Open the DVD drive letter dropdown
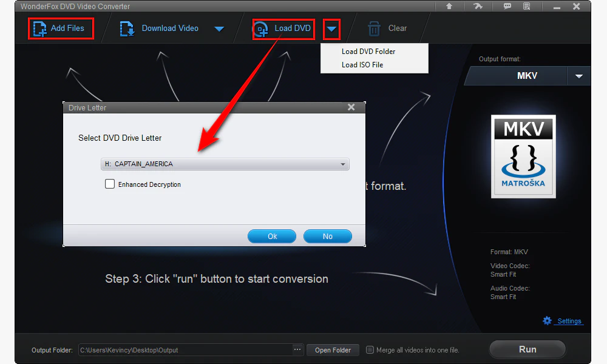 pos(225,164)
